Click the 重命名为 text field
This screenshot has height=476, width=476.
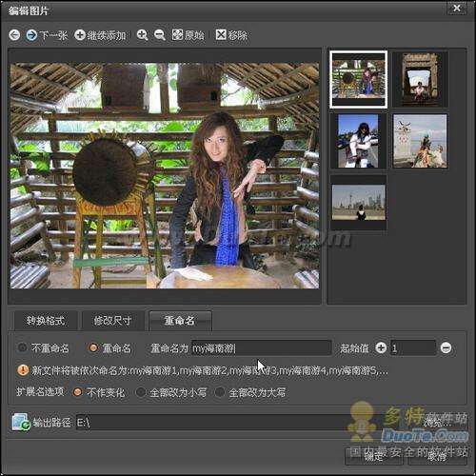coord(261,348)
